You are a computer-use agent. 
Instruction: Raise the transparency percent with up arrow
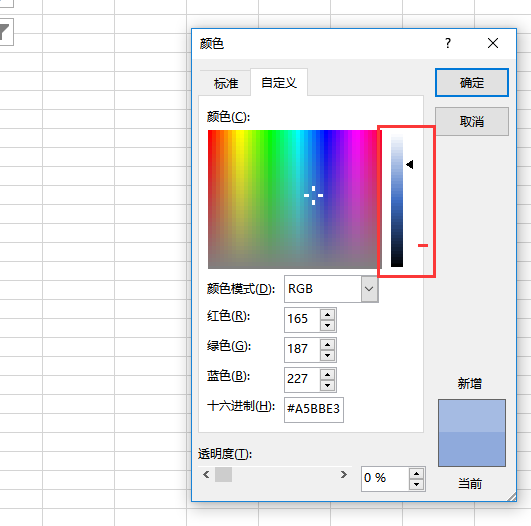[416, 474]
